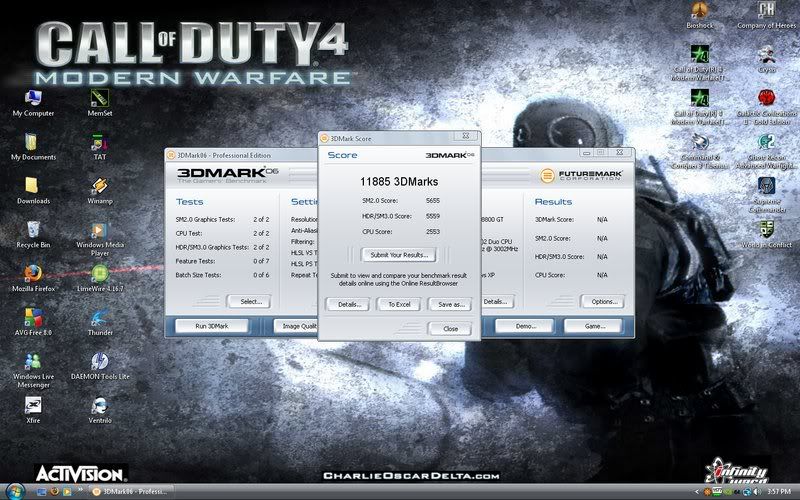Launch the TAT desktop shortcut
Viewport: 800px width, 500px height.
tap(99, 147)
